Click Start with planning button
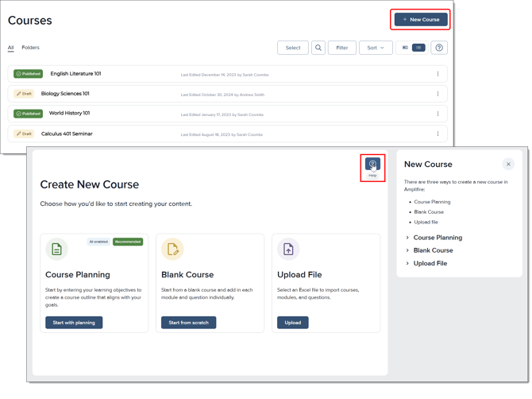532x399 pixels. pyautogui.click(x=74, y=323)
